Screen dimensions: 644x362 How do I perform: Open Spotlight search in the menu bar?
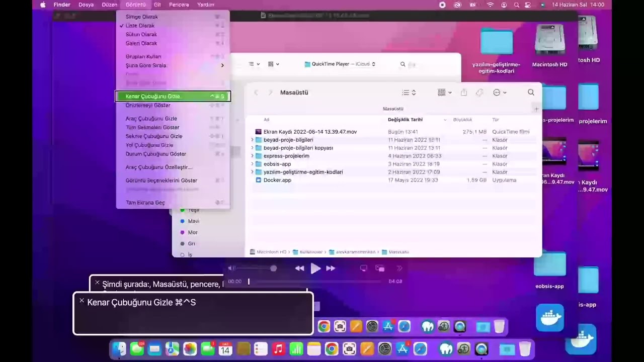click(517, 5)
